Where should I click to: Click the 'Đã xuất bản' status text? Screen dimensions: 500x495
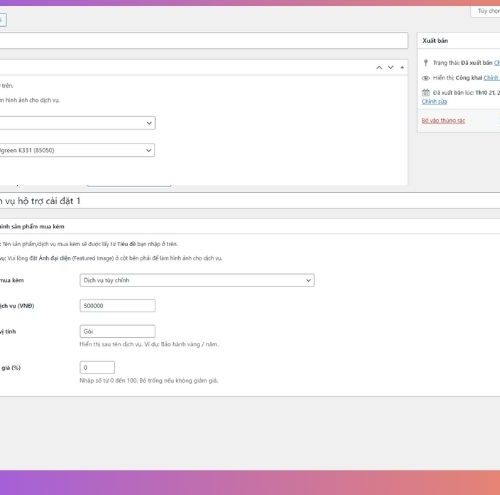(477, 63)
